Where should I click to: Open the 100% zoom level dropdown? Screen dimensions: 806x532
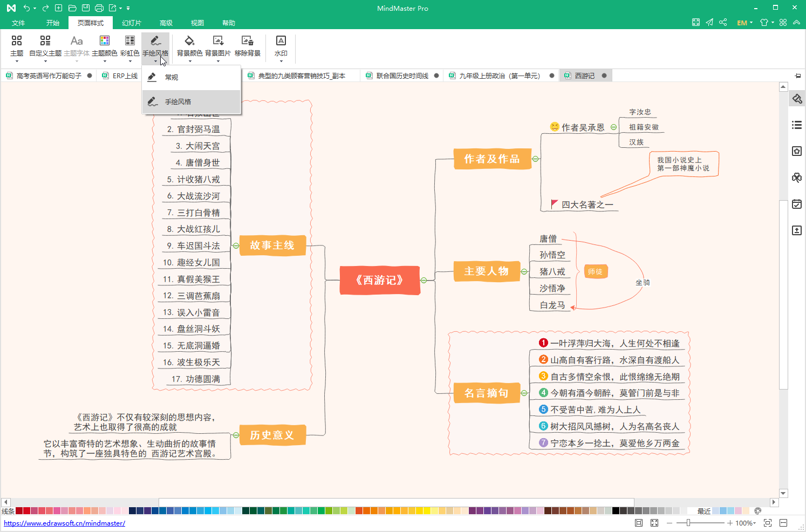point(746,523)
